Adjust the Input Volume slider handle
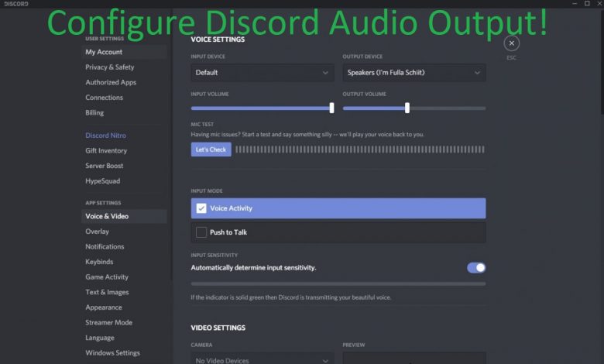The image size is (604, 364). pos(331,108)
